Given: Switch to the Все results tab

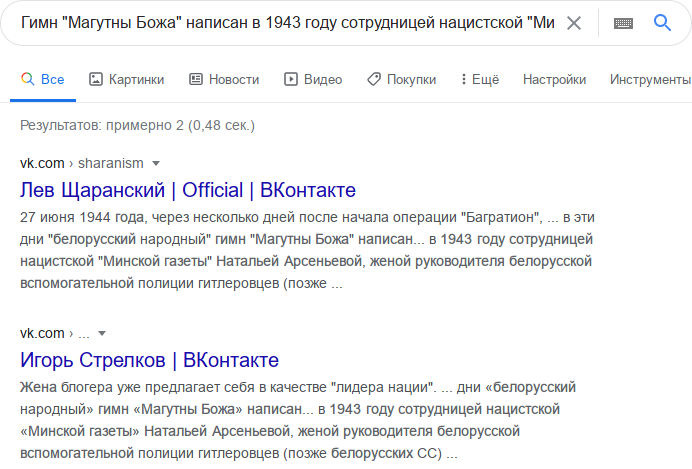Looking at the screenshot, I should 42,79.
